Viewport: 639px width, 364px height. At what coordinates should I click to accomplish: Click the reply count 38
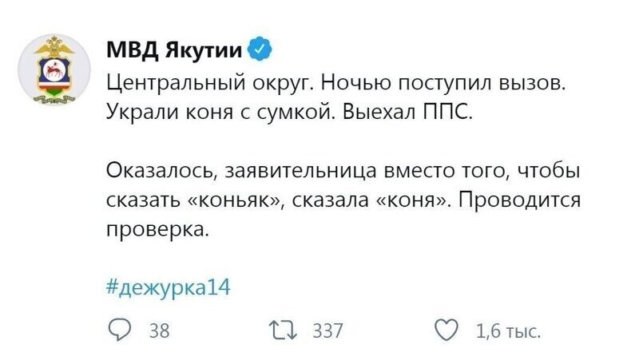pyautogui.click(x=159, y=330)
